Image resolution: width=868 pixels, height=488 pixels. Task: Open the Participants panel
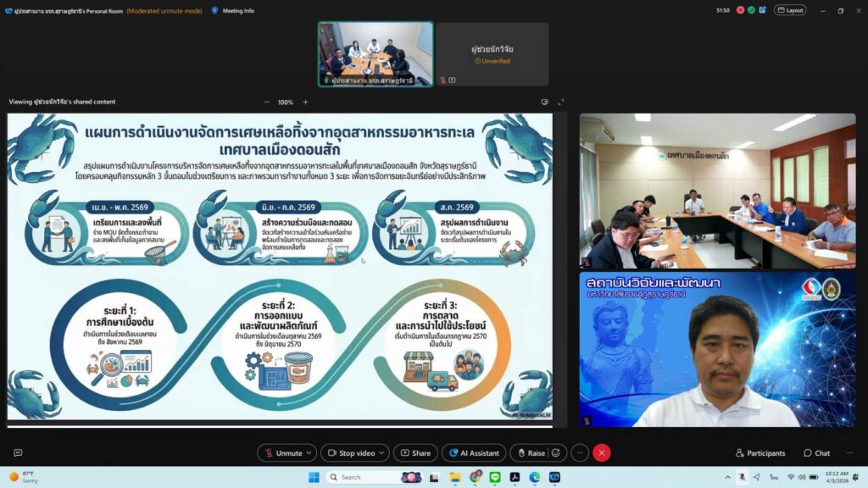760,453
